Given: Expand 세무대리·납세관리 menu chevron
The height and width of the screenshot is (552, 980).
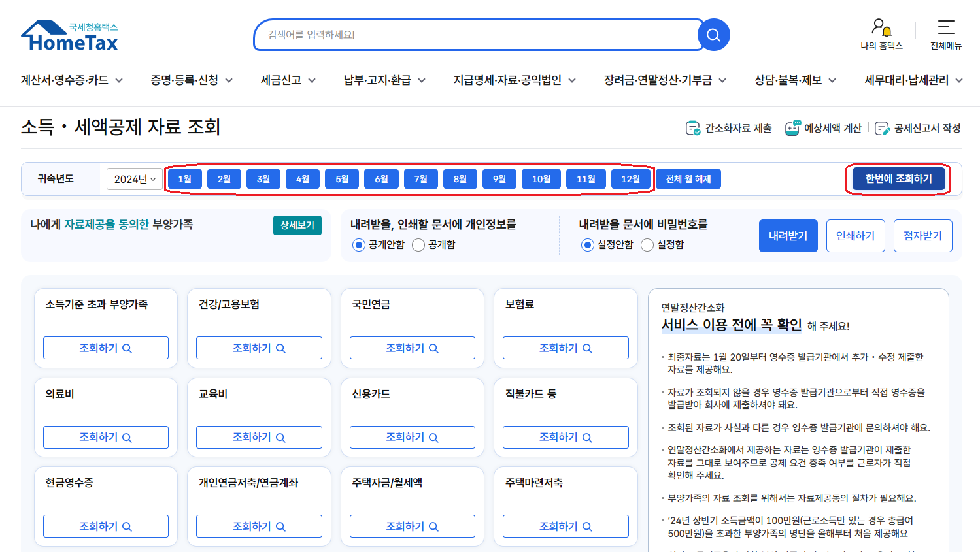Looking at the screenshot, I should point(959,80).
